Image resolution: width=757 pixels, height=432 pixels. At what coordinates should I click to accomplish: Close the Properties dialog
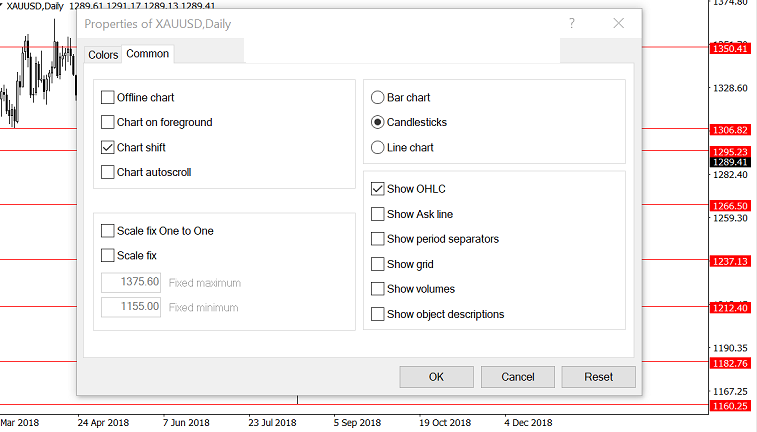pos(619,23)
